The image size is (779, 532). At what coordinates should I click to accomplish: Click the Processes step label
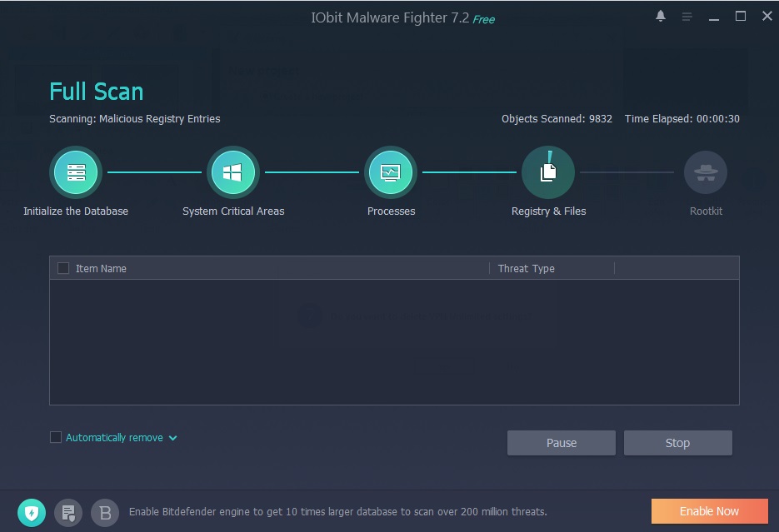click(391, 211)
